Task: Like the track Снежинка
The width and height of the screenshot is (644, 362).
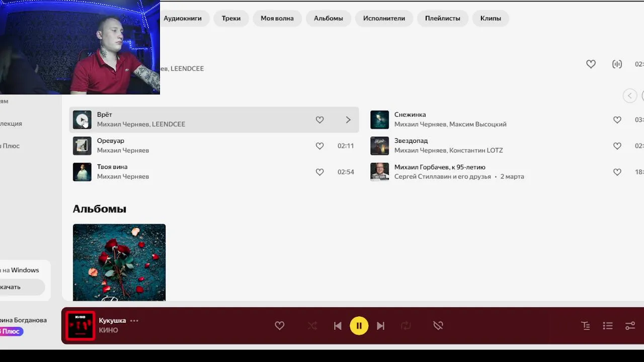Action: click(617, 120)
